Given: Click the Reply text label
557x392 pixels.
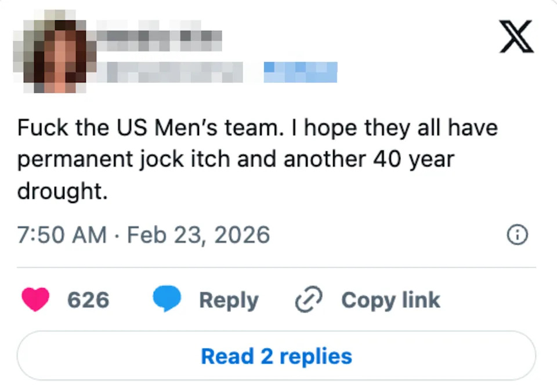Looking at the screenshot, I should [229, 300].
